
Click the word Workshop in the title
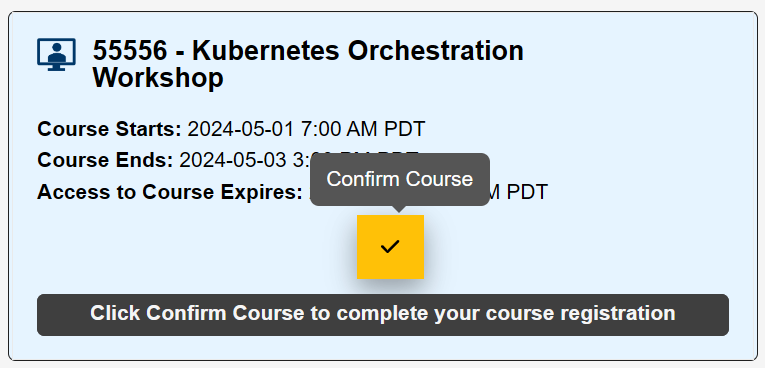tap(158, 77)
